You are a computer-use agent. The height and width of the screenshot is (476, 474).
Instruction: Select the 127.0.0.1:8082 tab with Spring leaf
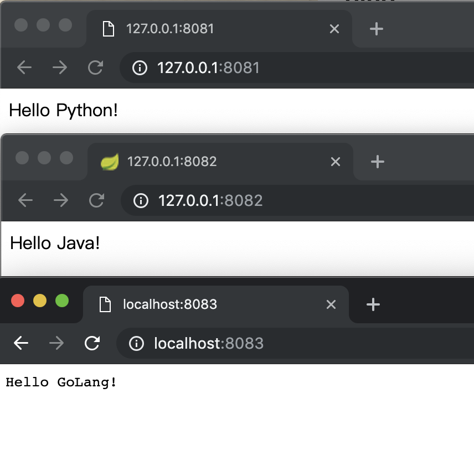pyautogui.click(x=212, y=162)
